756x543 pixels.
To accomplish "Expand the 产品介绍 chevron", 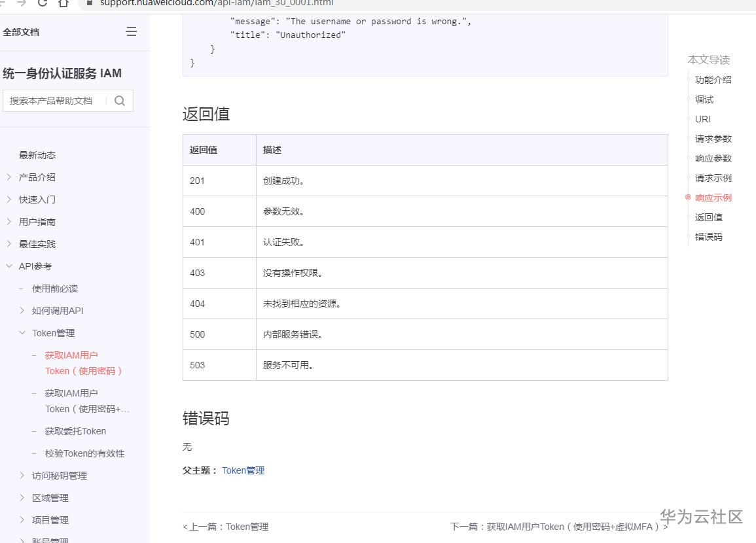I will [x=9, y=177].
